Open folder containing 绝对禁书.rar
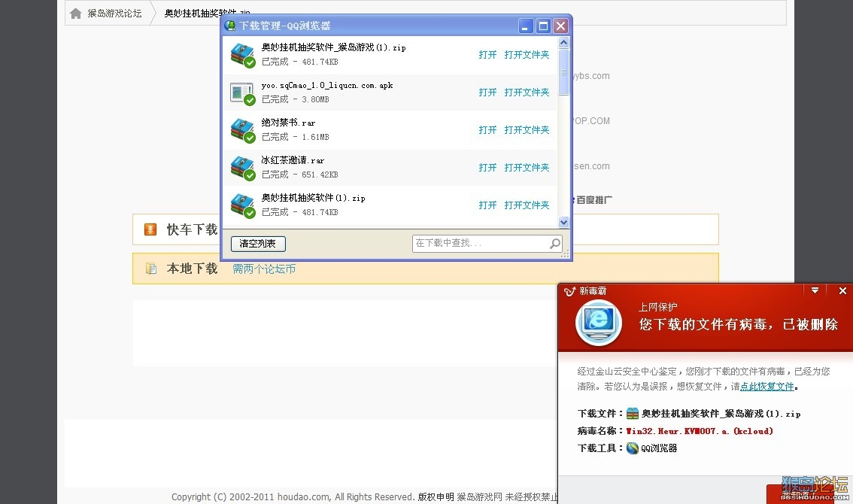The height and width of the screenshot is (504, 853). point(527,129)
